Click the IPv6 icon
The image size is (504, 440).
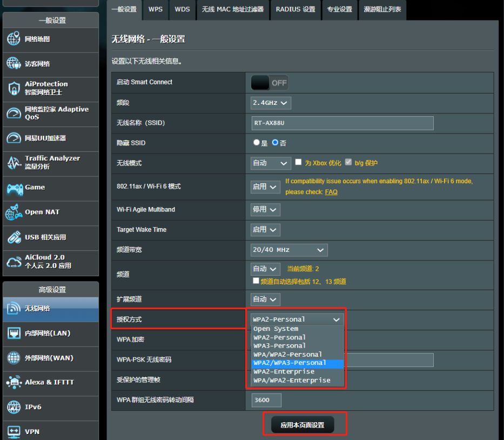14,407
